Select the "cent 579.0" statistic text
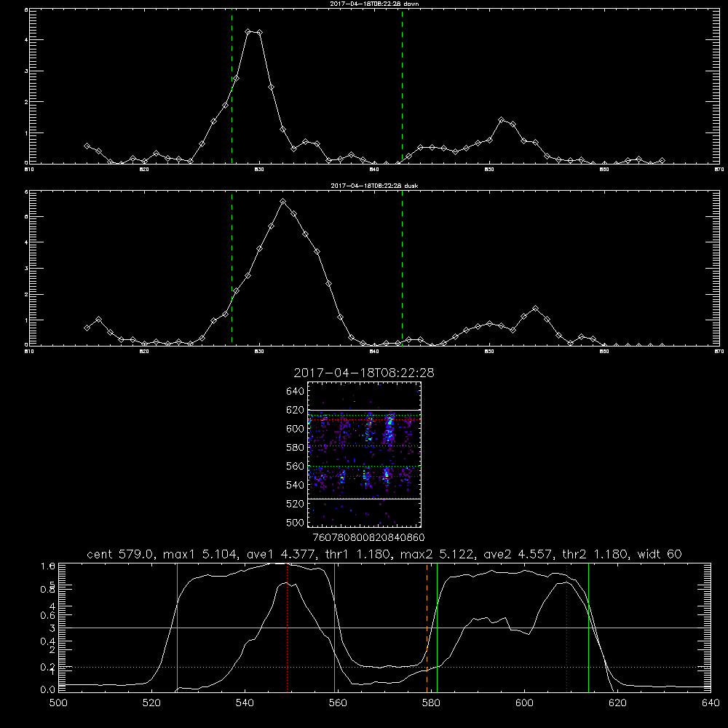Screen dimensions: 728x728 (x=122, y=554)
